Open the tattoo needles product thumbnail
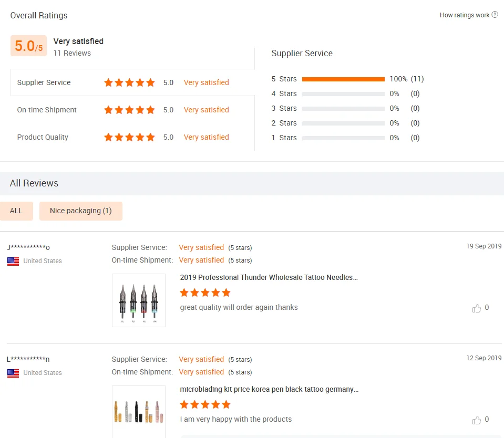Screen dimensions: 504x438 (x=139, y=300)
